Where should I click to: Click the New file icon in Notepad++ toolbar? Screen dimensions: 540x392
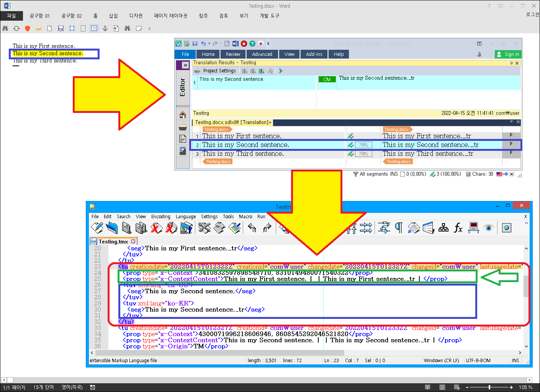[x=97, y=228]
